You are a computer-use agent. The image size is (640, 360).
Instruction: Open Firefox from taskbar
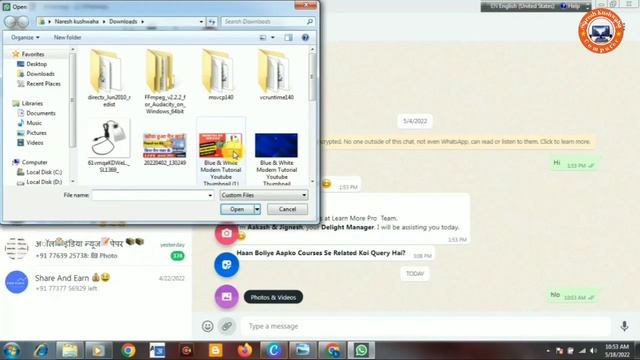click(x=245, y=351)
